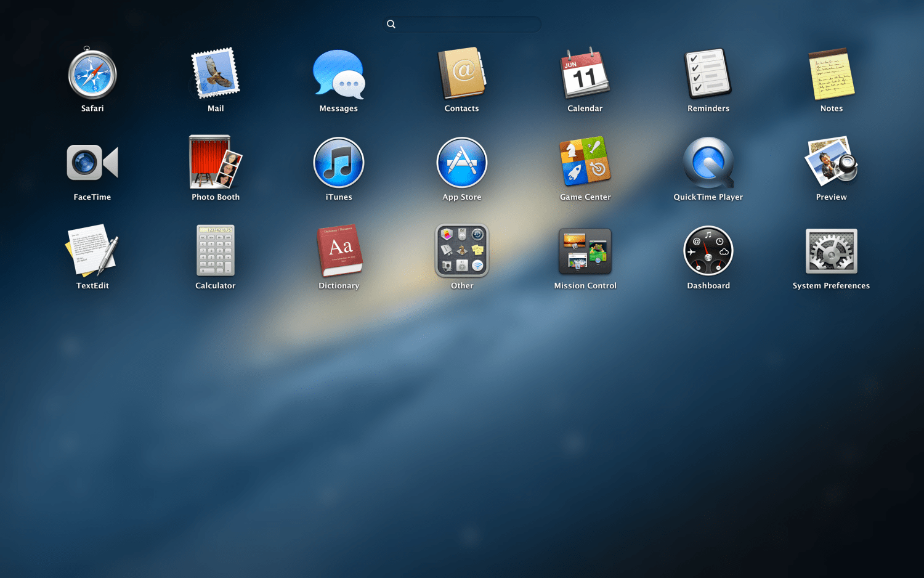Open the Dashboard gauge icon
This screenshot has height=578, width=924.
[x=708, y=250]
